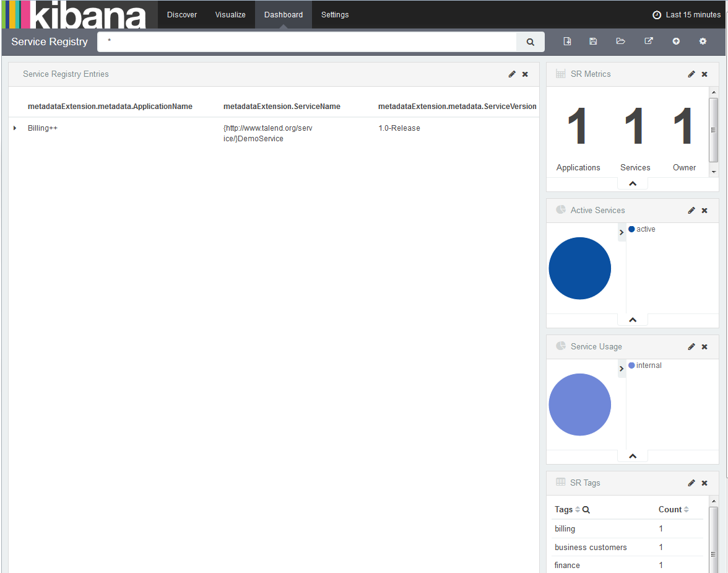Remove the Active Services panel
Viewport: 728px width, 573px height.
point(704,211)
